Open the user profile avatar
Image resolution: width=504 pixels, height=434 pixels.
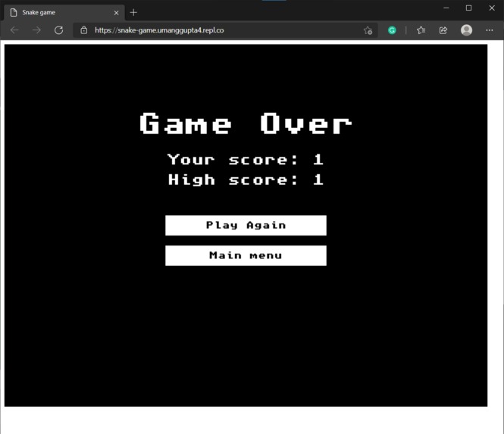pos(466,30)
